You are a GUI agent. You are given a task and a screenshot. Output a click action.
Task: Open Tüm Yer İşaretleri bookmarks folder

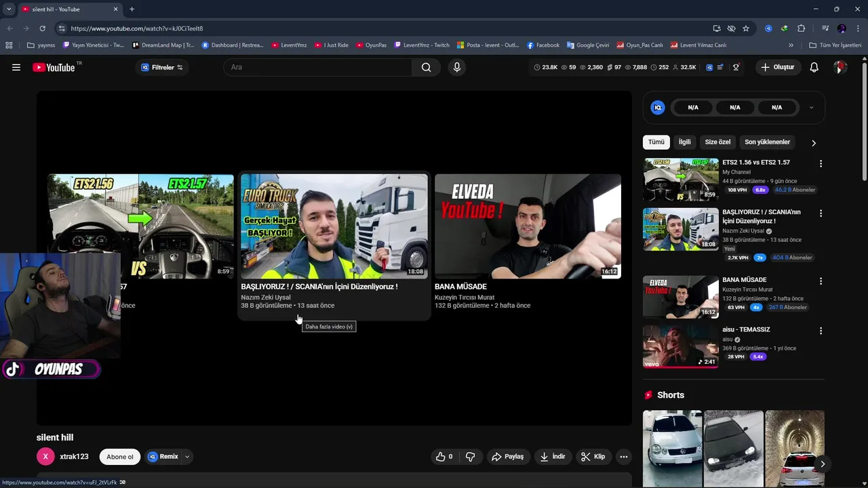(x=835, y=45)
